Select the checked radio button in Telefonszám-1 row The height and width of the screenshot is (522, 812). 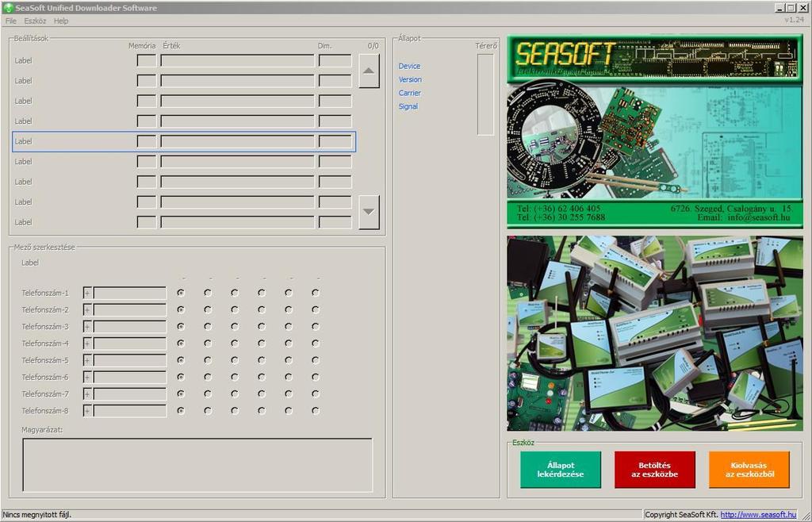tap(181, 293)
